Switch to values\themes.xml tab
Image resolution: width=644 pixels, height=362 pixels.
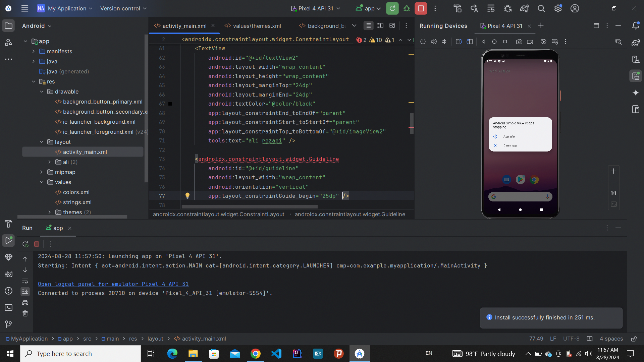253,26
